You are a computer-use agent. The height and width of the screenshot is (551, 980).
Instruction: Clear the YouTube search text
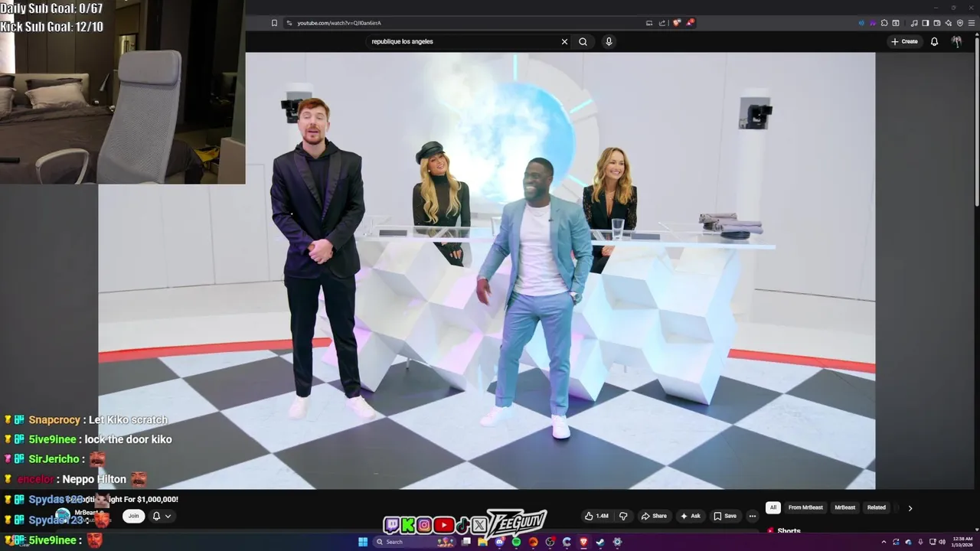pos(565,41)
